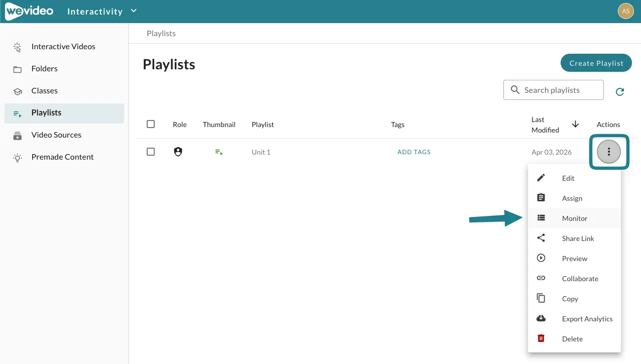Open Interactive Videos section
Screen dimensions: 641x364
click(x=64, y=47)
